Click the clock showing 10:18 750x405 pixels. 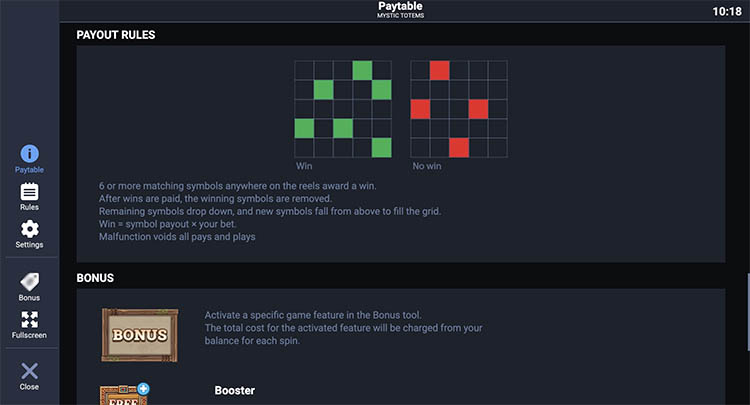727,11
